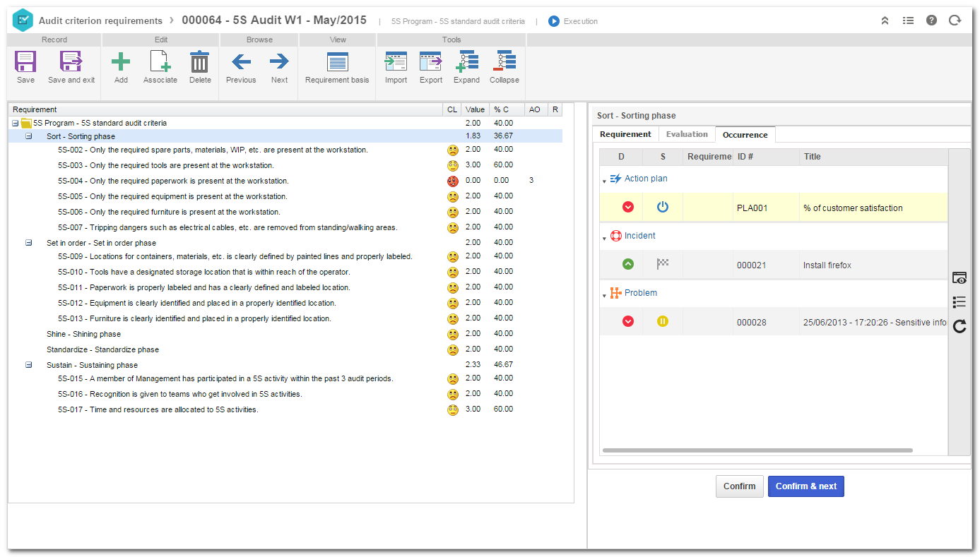The width and height of the screenshot is (980, 557).
Task: Click the angry red face for 5S-004
Action: click(452, 181)
